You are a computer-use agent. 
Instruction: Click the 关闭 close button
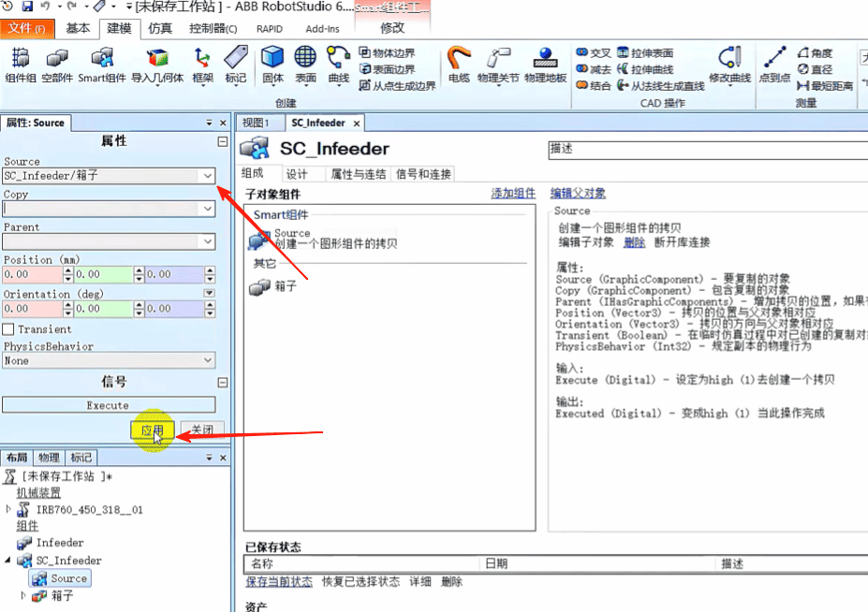coord(202,430)
